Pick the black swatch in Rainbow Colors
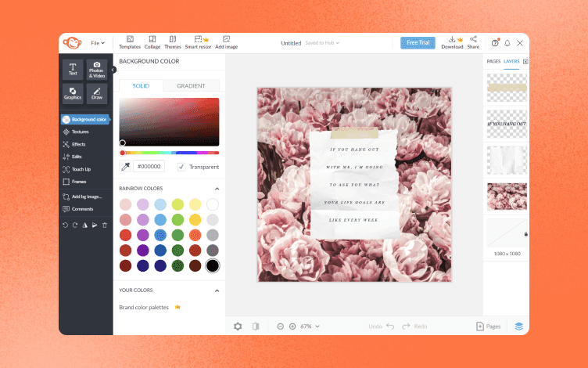This screenshot has height=368, width=588. (x=212, y=265)
